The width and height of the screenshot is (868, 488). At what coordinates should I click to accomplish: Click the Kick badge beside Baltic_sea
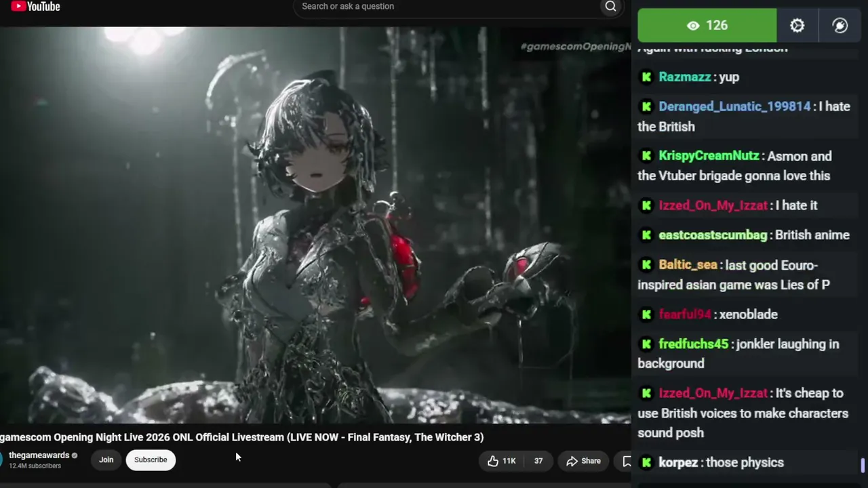[646, 265]
